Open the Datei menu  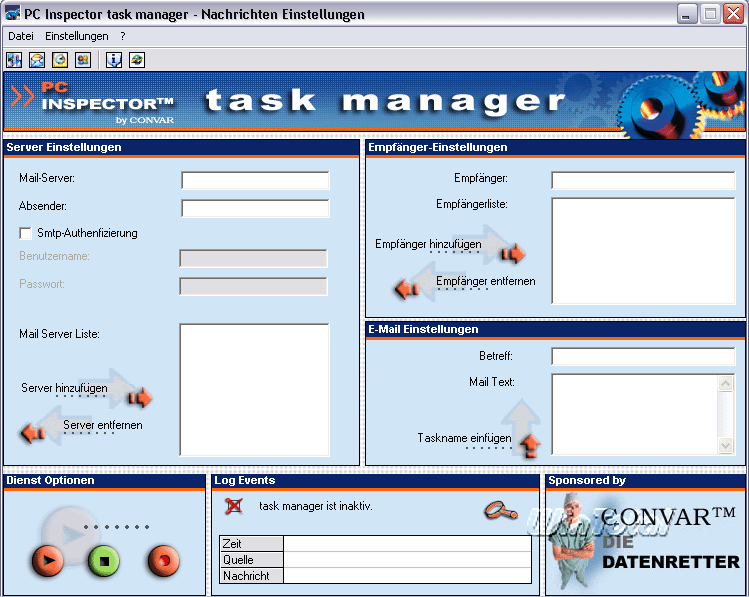pyautogui.click(x=21, y=36)
